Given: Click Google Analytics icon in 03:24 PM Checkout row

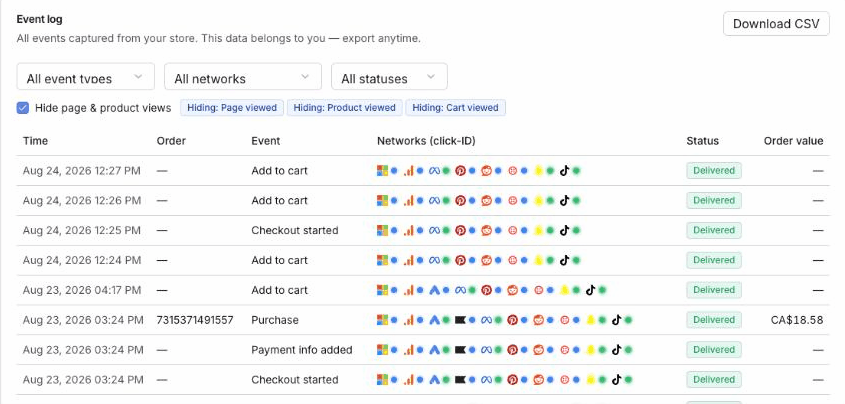Looking at the screenshot, I should 408,380.
